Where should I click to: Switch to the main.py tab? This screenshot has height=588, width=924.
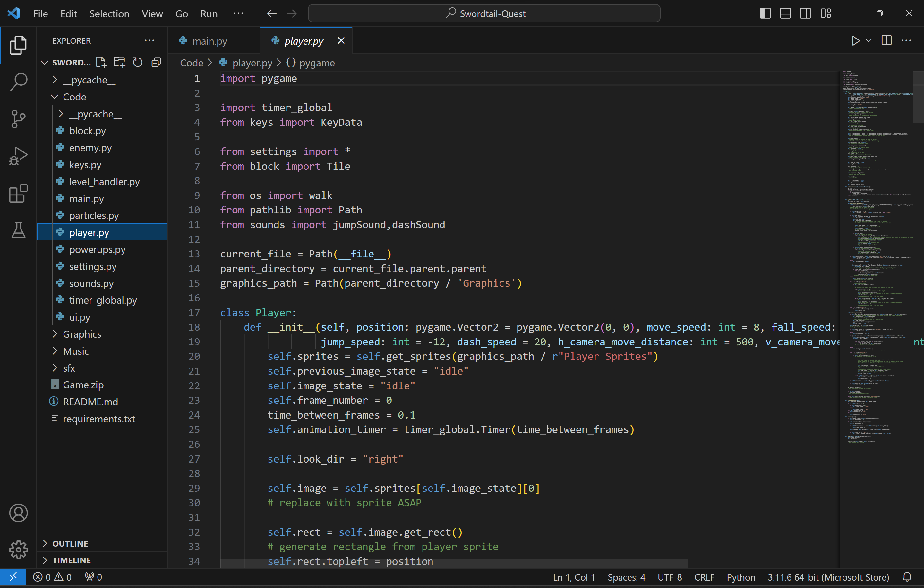[x=210, y=41]
